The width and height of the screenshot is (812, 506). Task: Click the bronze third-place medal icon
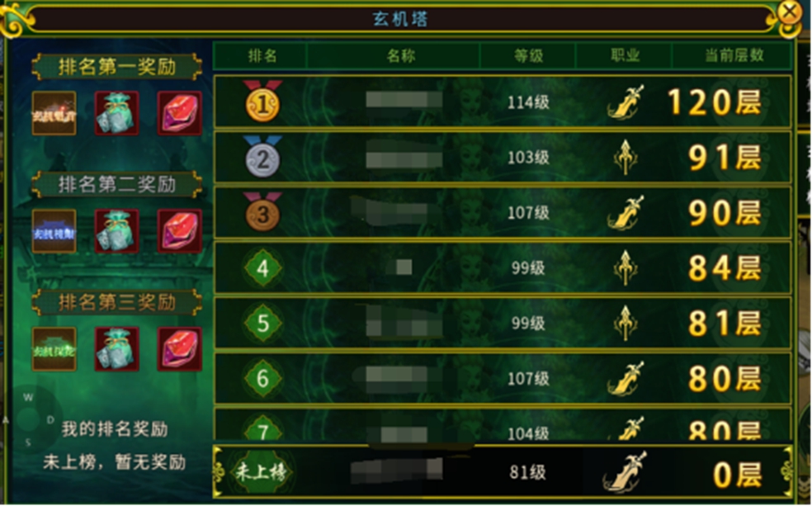(x=262, y=212)
